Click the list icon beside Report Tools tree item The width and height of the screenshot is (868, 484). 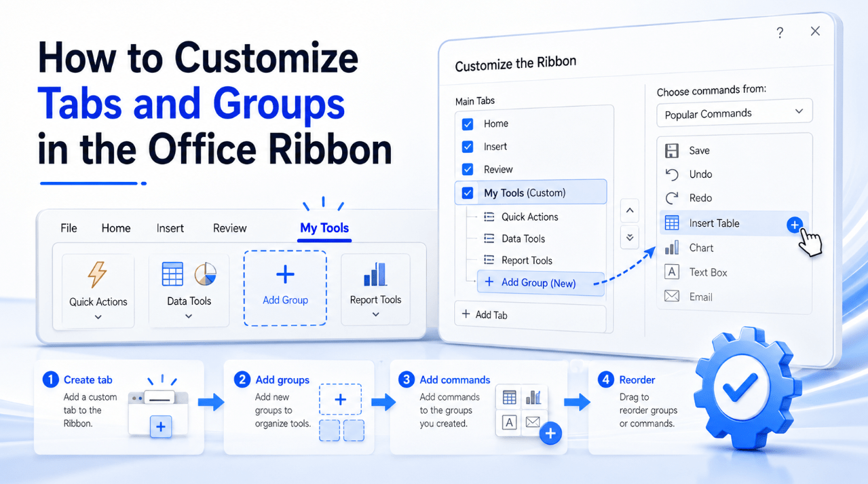[489, 261]
